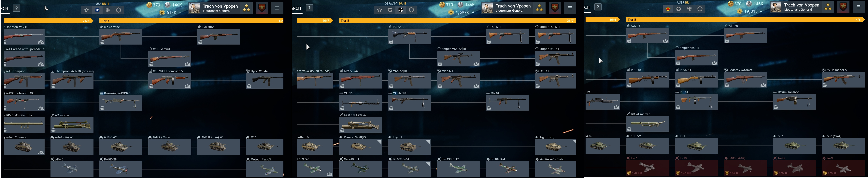
Task: Select the Meteor F Mk.3 aircraft
Action: (264, 169)
